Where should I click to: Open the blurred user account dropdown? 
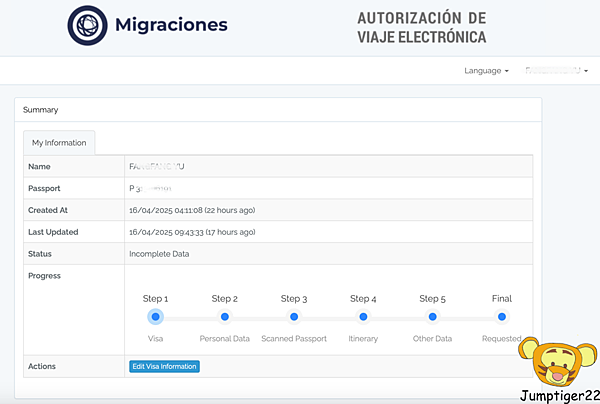(556, 70)
